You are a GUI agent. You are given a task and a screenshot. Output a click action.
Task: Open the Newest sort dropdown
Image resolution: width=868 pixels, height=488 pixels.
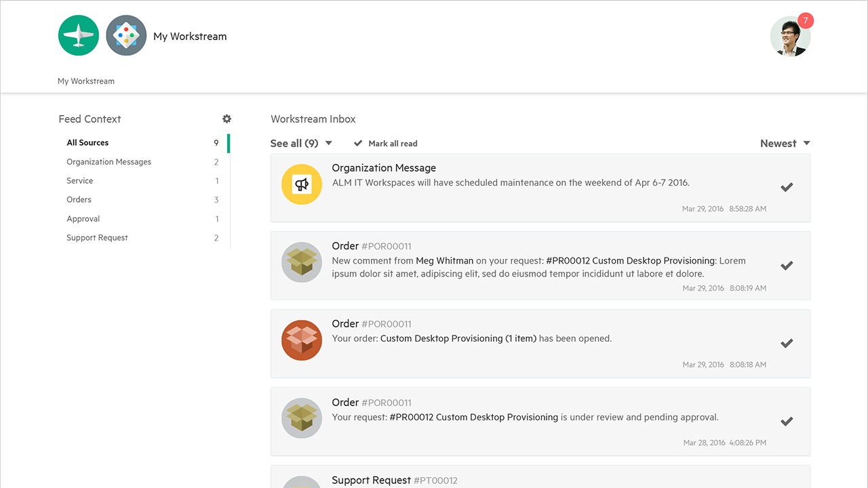(x=785, y=143)
